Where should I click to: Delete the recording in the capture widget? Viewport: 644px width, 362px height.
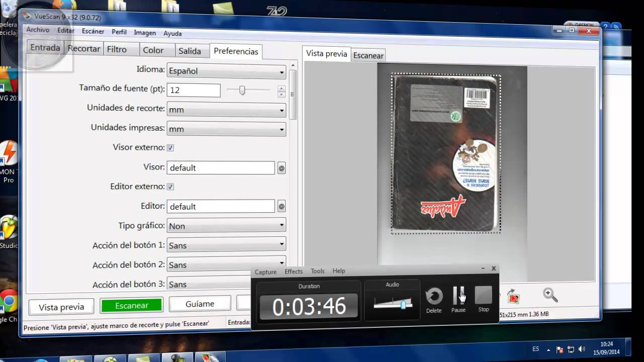point(434,300)
